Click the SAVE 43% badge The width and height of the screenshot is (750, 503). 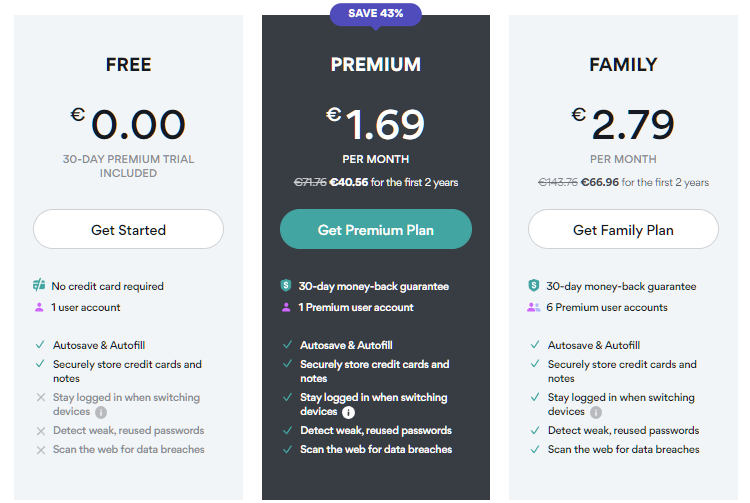click(376, 14)
